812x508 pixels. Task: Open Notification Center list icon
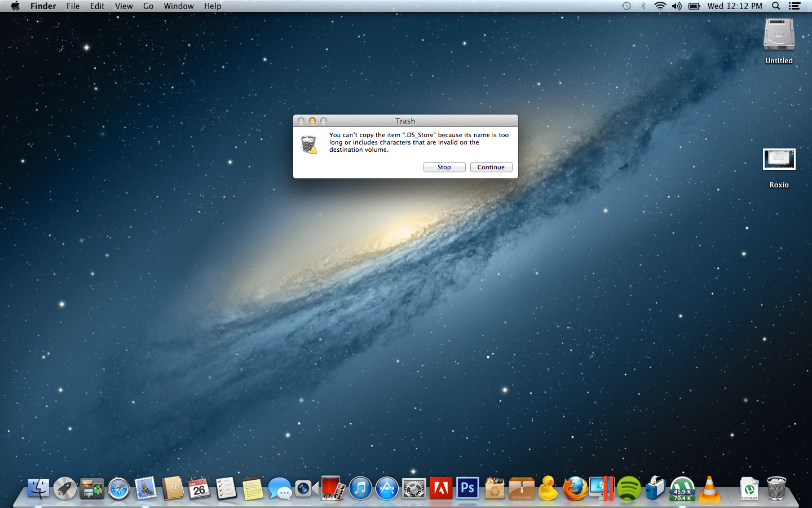tap(795, 6)
